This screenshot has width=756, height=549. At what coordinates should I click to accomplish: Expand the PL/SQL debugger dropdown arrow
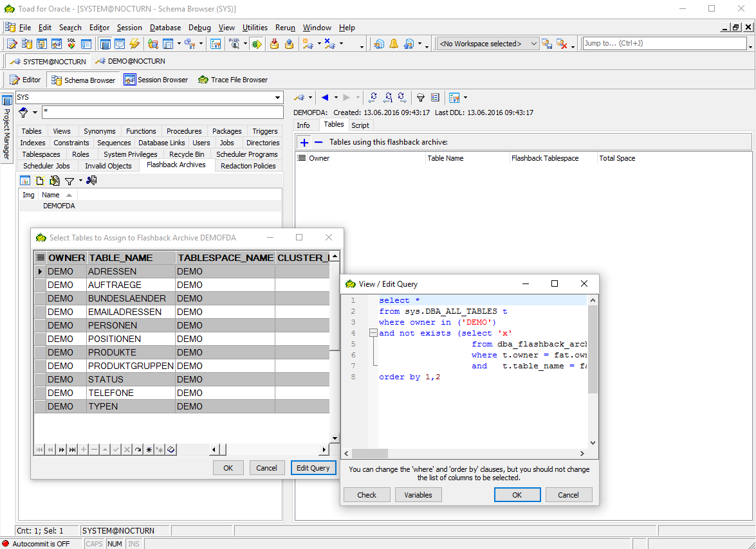point(245,44)
